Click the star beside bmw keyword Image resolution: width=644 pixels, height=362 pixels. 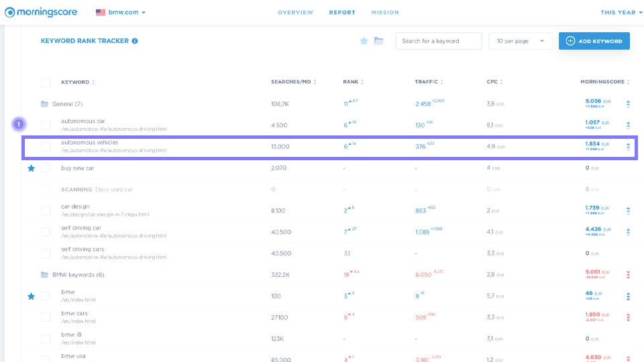tap(31, 296)
